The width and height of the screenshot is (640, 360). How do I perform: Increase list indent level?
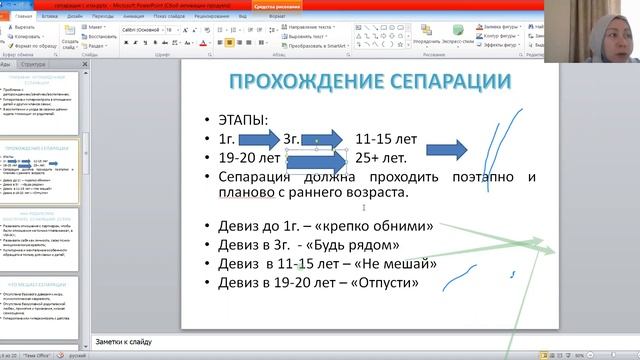click(260, 30)
